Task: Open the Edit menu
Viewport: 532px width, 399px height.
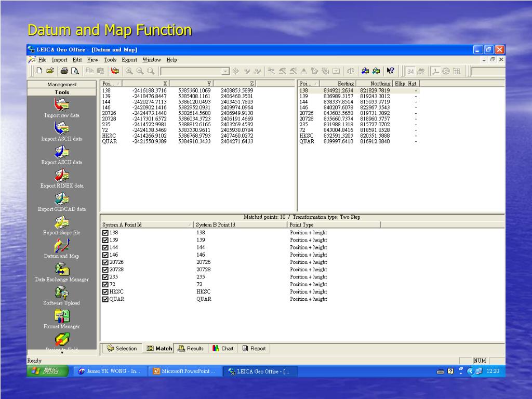Action: [x=77, y=60]
